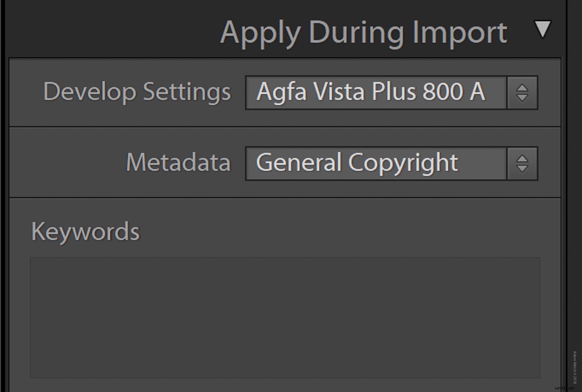Click the Metadata label
The width and height of the screenshot is (582, 392).
click(178, 163)
